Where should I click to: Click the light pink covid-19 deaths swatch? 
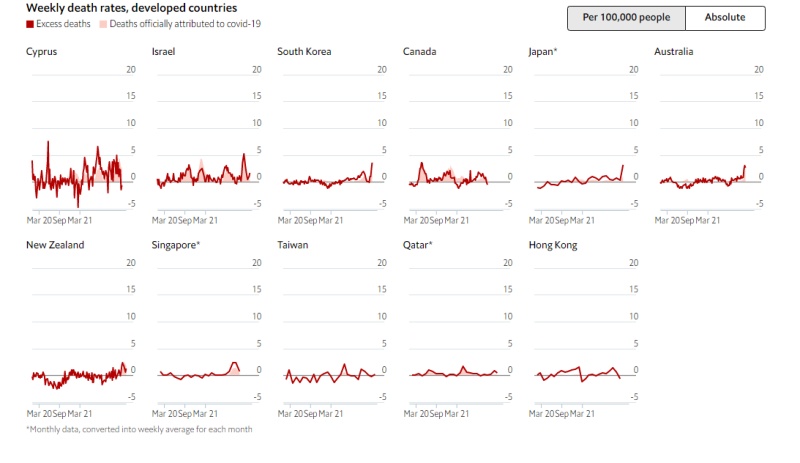(103, 22)
